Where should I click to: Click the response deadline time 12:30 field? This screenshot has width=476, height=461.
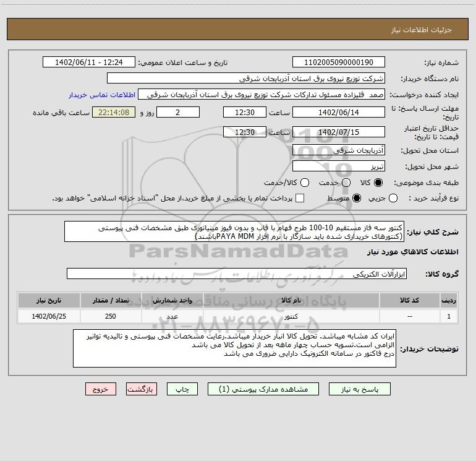click(x=245, y=113)
